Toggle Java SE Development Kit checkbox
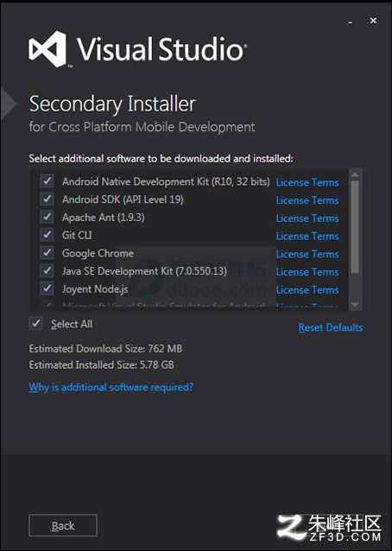The height and width of the screenshot is (551, 392). 47,270
